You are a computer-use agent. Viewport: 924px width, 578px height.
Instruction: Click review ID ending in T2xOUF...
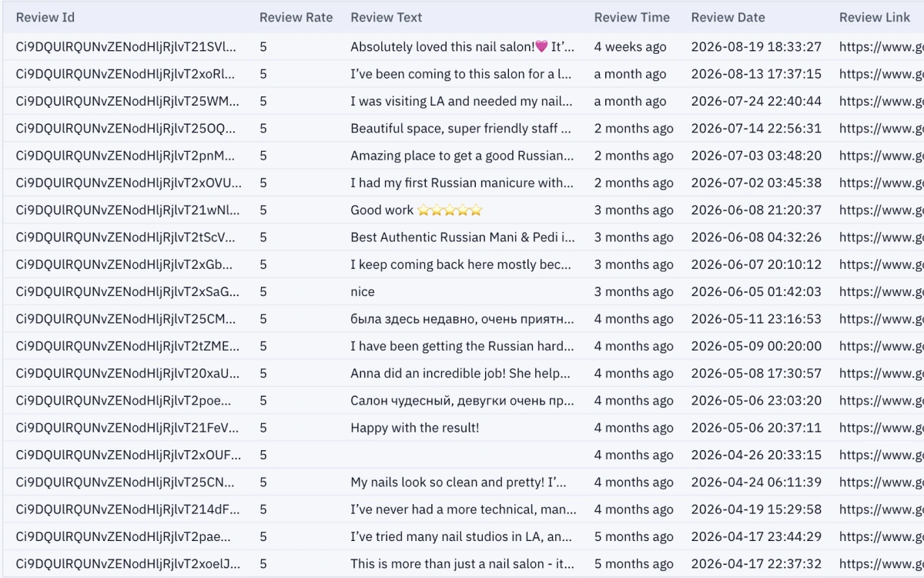pyautogui.click(x=129, y=455)
